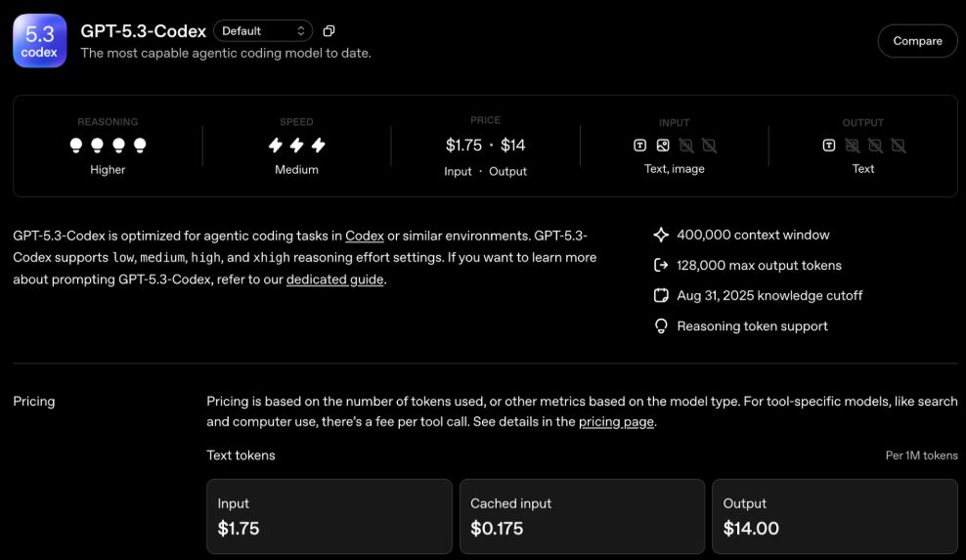Viewport: 966px width, 560px height.
Task: Click the Output $14.00 pricing card
Action: tap(834, 517)
